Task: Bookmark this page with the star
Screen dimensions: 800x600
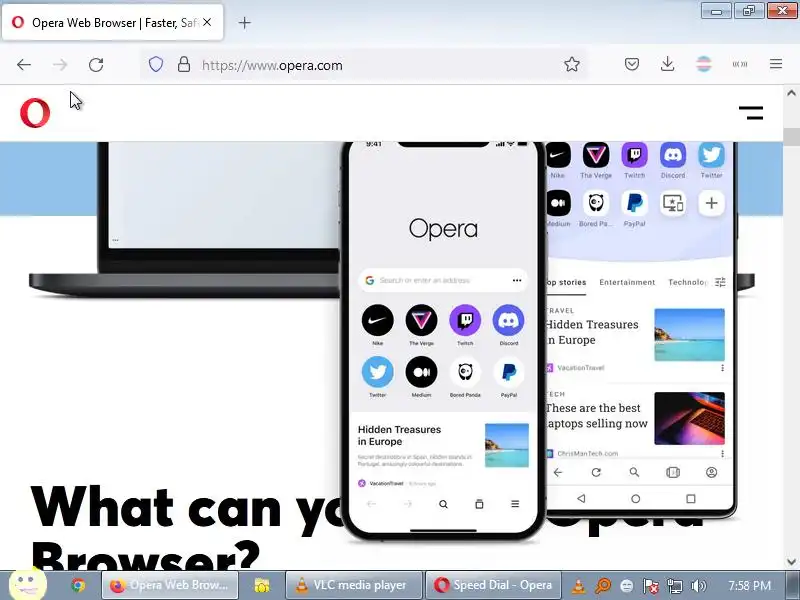Action: (572, 64)
